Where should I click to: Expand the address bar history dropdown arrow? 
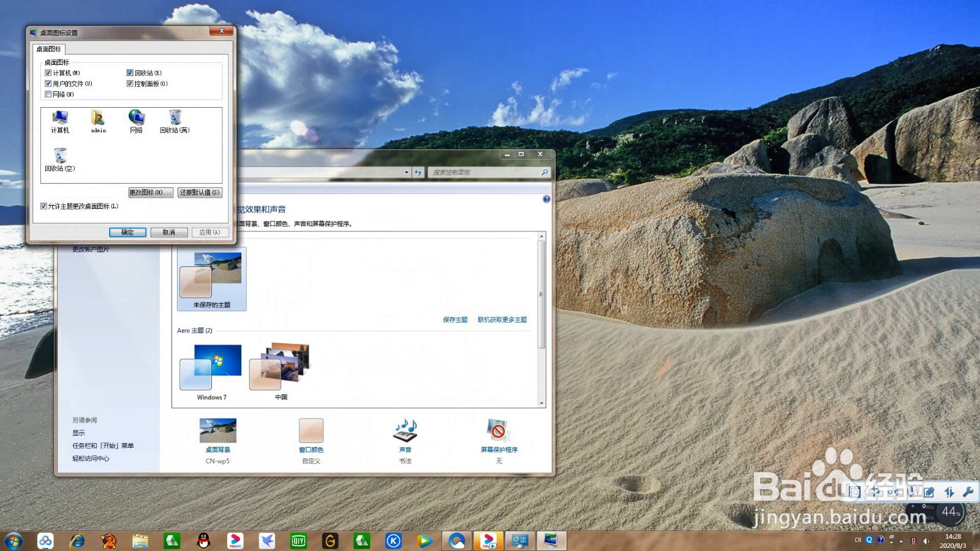pyautogui.click(x=406, y=173)
